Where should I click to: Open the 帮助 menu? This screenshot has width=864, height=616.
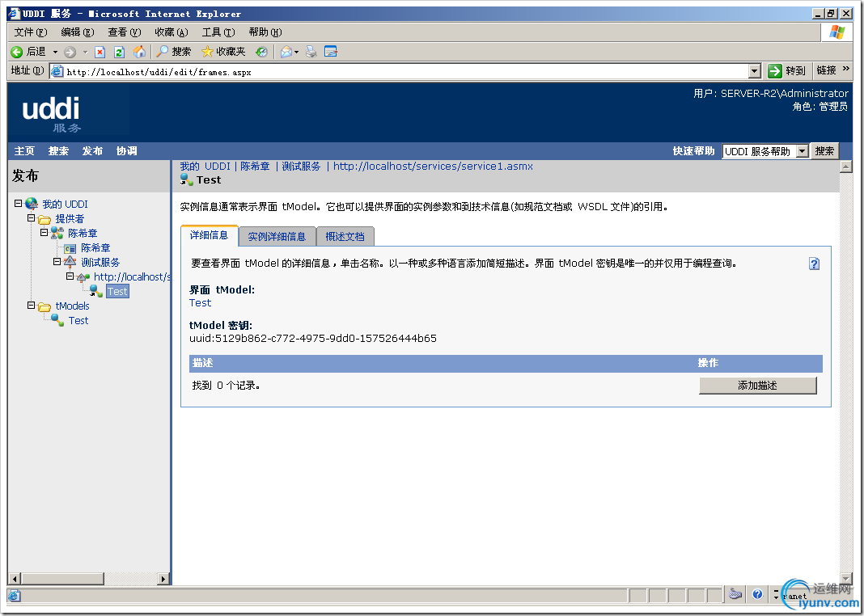pos(265,32)
